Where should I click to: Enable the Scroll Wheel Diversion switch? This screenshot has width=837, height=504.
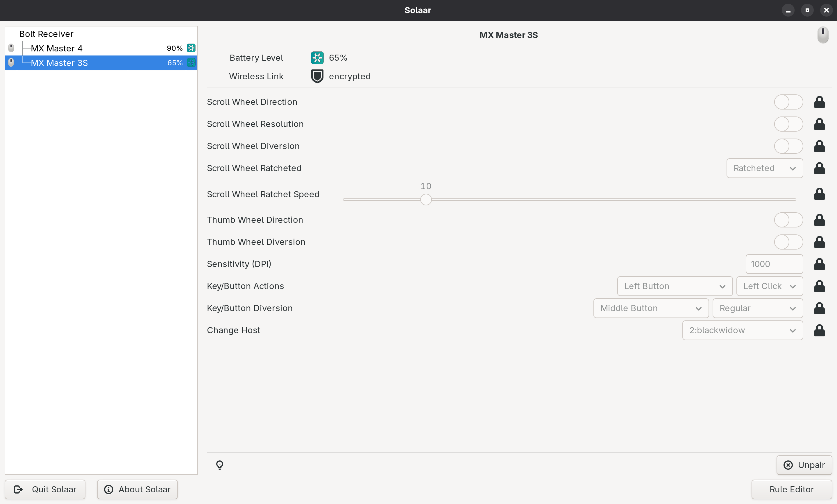(x=788, y=146)
